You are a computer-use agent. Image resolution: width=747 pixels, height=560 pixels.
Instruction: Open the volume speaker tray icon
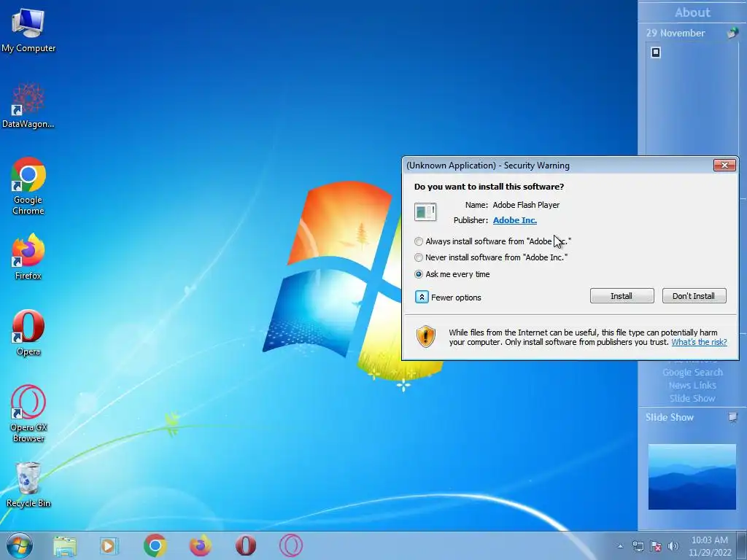click(x=673, y=546)
